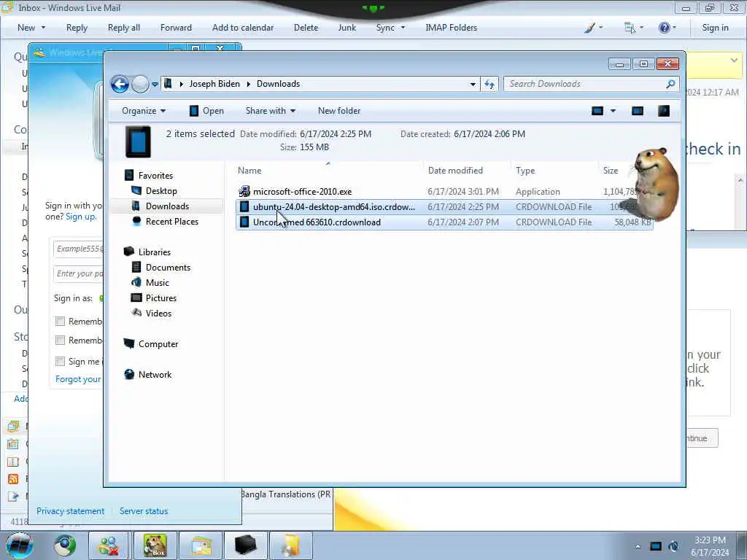Click New in Windows Live Mail toolbar
Image resolution: width=747 pixels, height=560 pixels.
pyautogui.click(x=26, y=28)
